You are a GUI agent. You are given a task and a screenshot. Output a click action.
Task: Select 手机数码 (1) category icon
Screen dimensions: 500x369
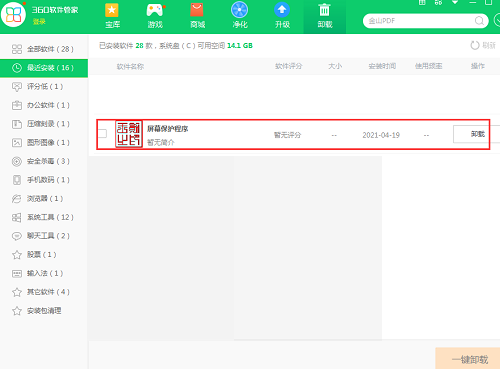(x=17, y=180)
